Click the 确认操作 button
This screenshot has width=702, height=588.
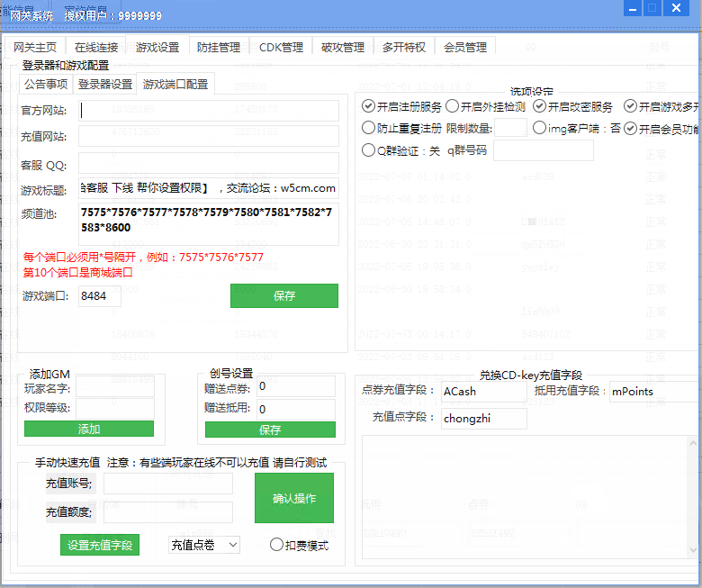point(294,498)
